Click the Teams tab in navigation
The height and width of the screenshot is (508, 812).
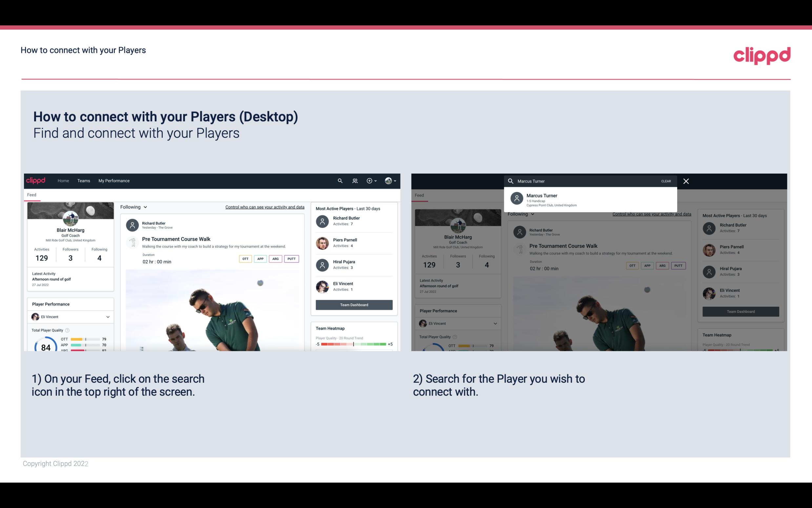tap(84, 180)
